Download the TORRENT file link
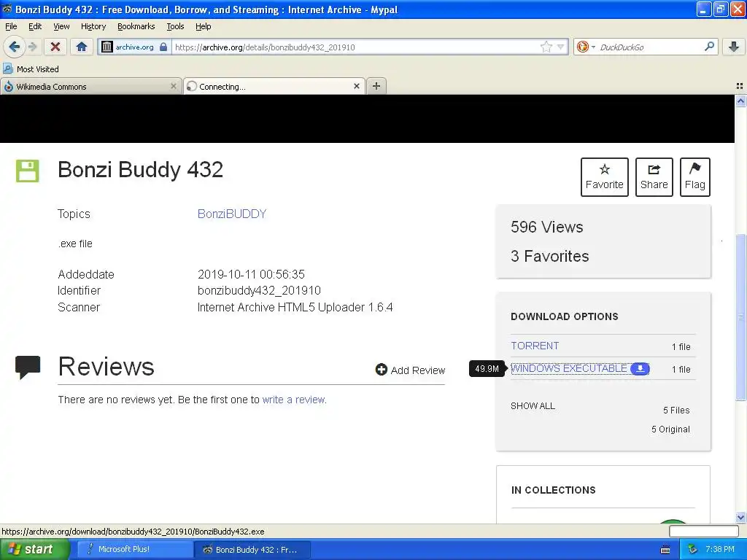 click(x=535, y=346)
